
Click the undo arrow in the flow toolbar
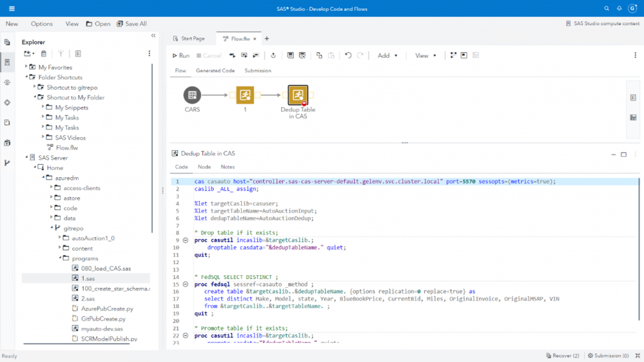tap(348, 55)
